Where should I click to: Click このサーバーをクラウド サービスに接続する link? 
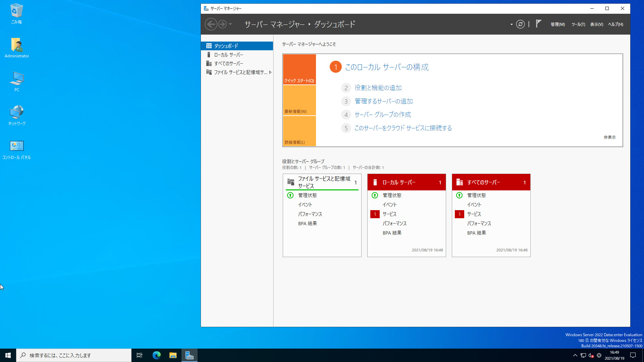pos(403,128)
